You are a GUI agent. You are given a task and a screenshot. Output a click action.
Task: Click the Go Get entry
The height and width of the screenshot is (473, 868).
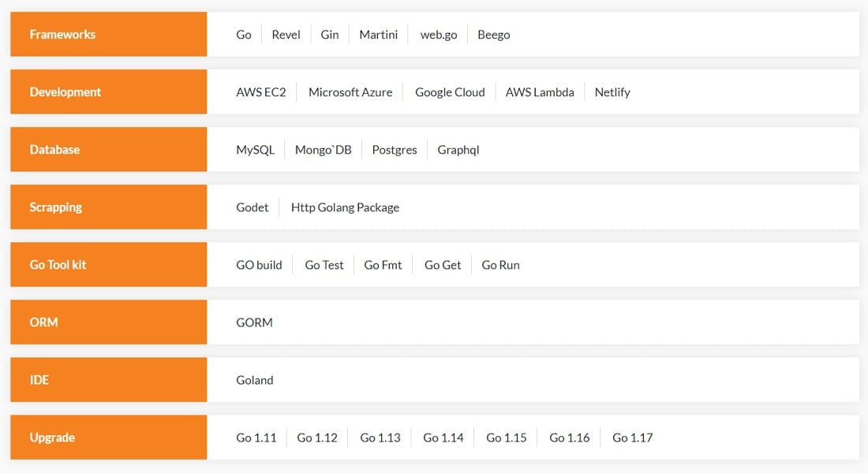[443, 265]
